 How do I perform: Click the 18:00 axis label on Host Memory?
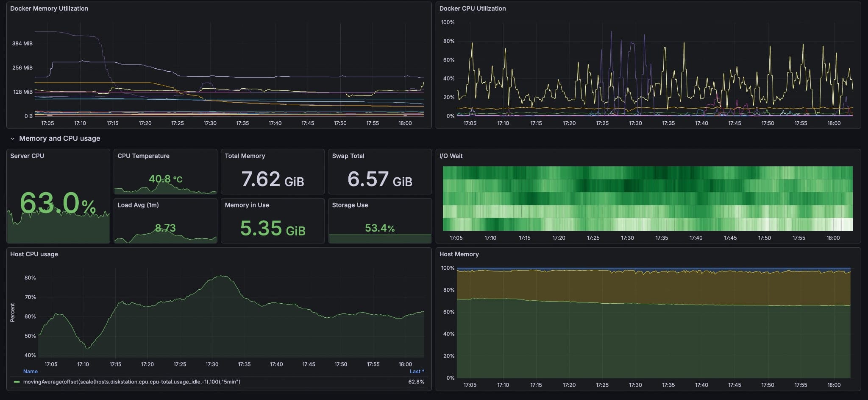point(834,385)
